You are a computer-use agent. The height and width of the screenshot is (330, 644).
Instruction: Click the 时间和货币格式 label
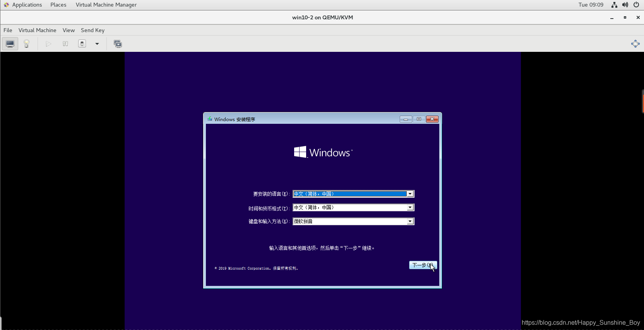click(269, 208)
